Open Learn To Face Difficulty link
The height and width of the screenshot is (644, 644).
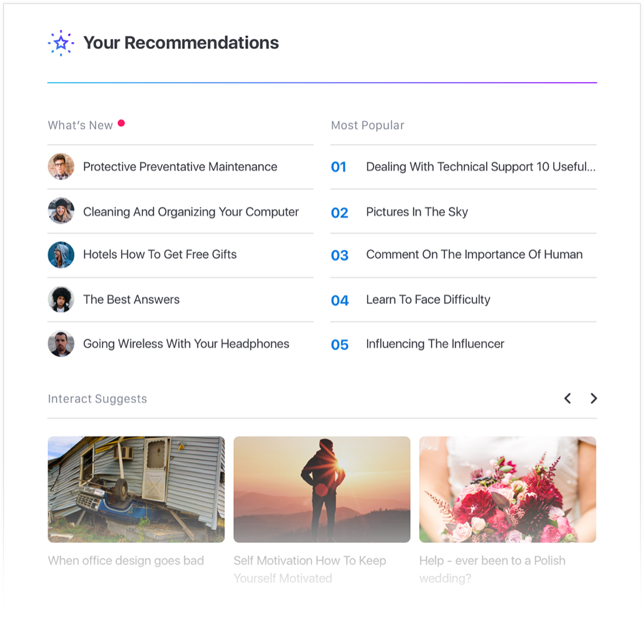pyautogui.click(x=428, y=300)
